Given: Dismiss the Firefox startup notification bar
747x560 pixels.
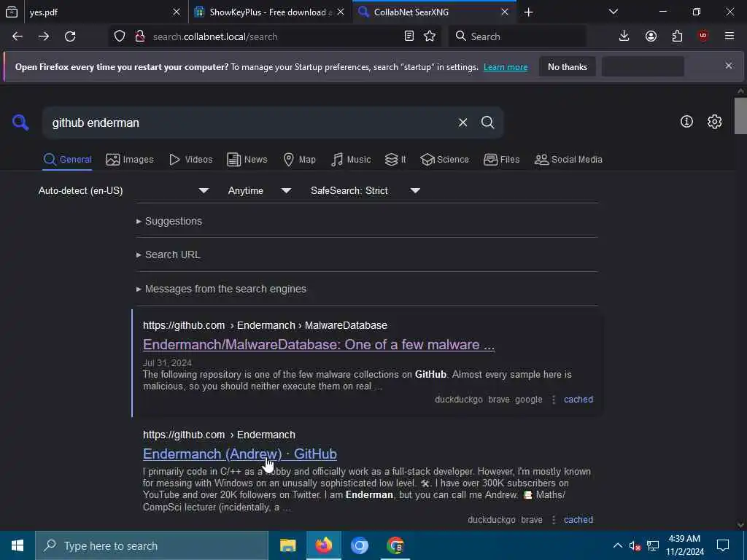Looking at the screenshot, I should coord(729,66).
